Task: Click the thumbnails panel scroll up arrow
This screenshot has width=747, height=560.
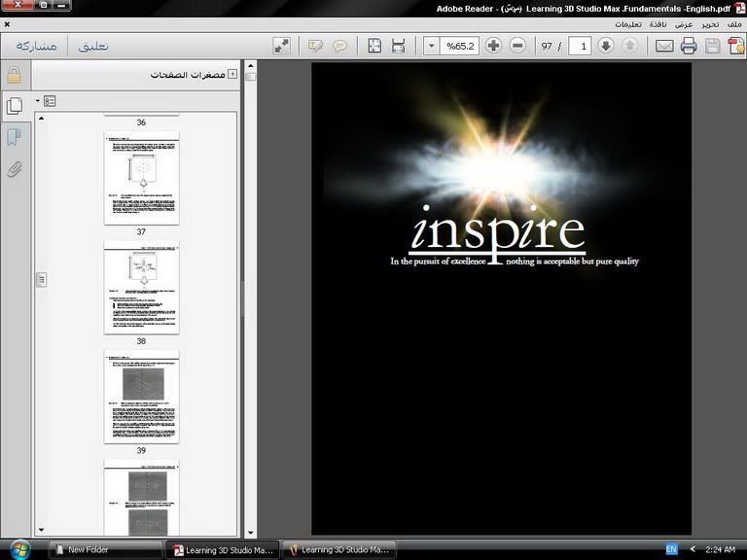Action: (42, 118)
